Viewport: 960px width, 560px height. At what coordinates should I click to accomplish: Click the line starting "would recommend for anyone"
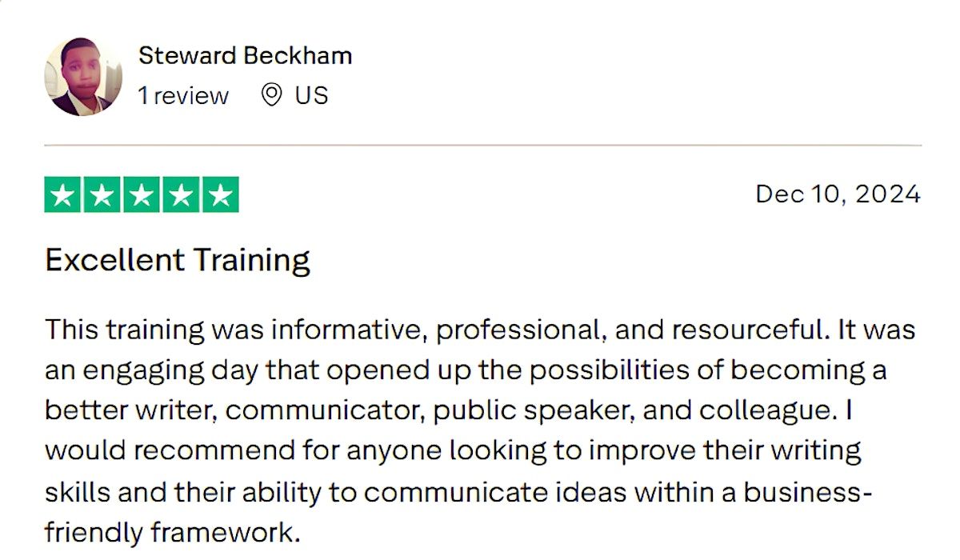click(x=453, y=450)
